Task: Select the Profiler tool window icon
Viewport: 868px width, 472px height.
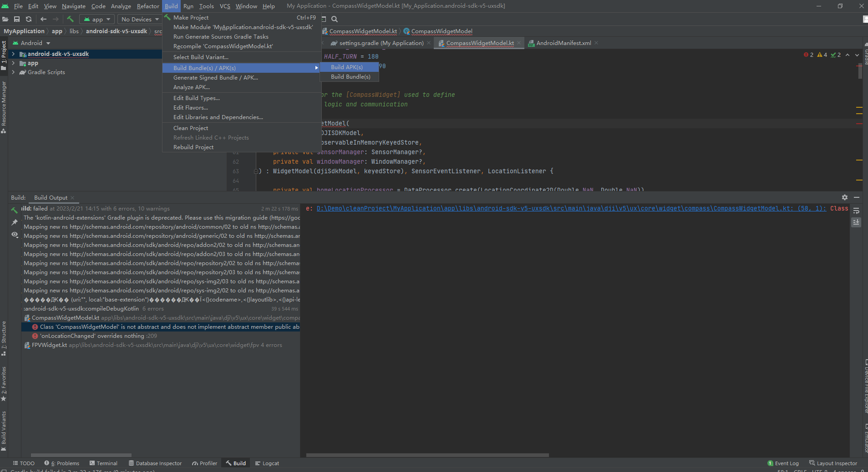Action: click(x=204, y=463)
